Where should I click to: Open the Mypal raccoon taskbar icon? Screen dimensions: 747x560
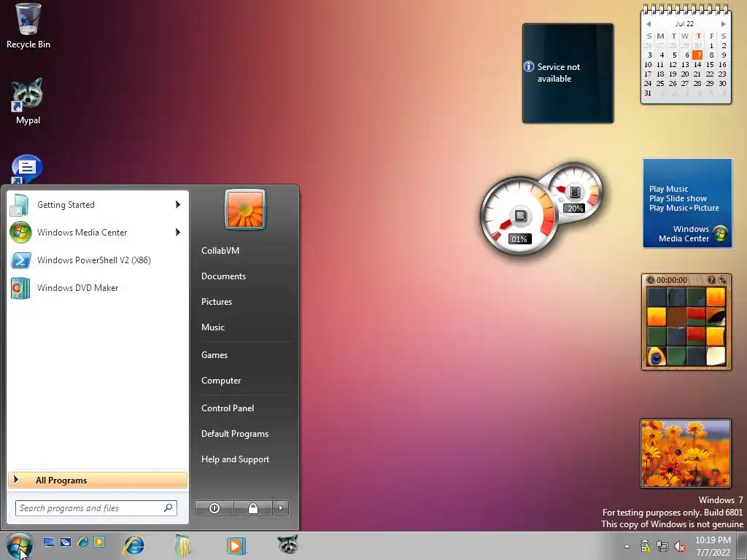tap(287, 544)
